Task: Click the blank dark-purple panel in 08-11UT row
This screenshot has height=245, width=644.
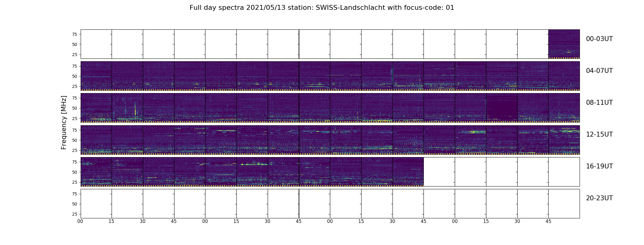Action: tap(502, 108)
